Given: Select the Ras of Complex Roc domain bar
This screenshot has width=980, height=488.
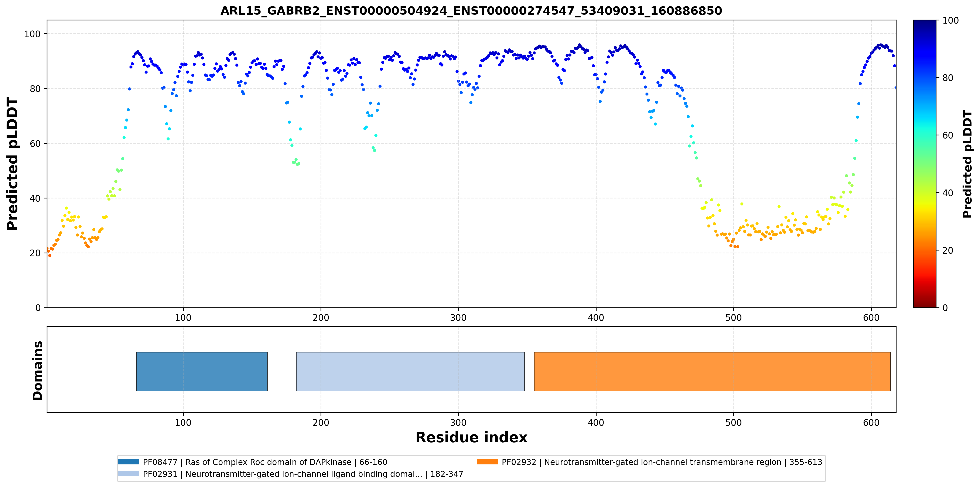Looking at the screenshot, I should click(202, 371).
